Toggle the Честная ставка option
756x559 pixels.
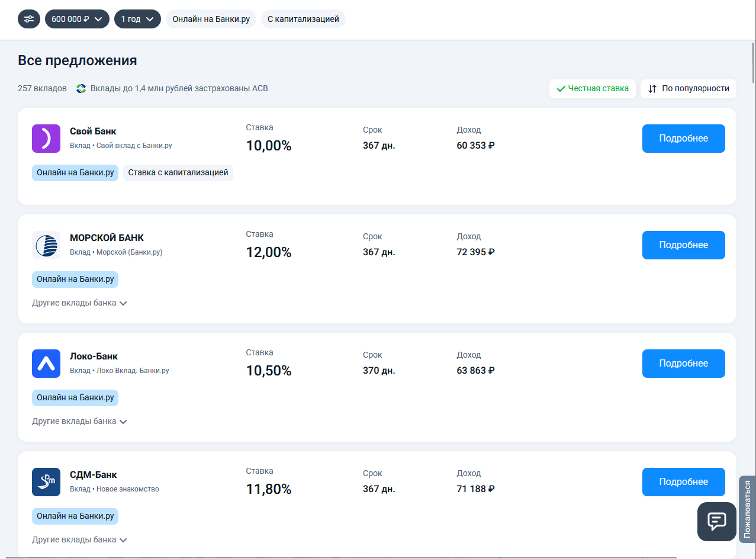593,89
